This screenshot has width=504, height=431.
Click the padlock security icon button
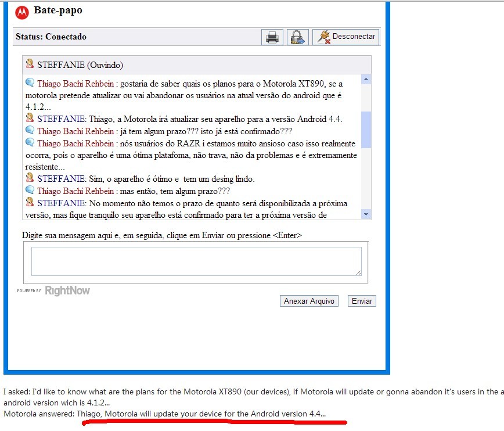pyautogui.click(x=298, y=37)
